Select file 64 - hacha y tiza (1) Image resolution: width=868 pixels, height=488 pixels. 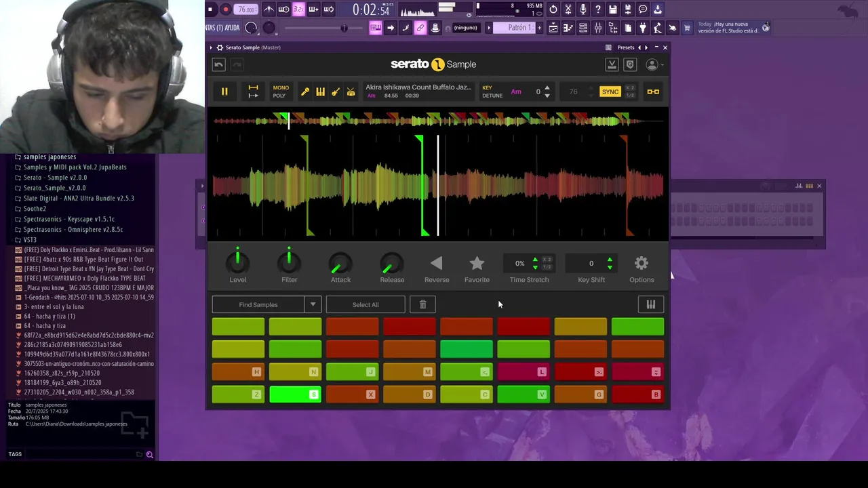tap(50, 317)
